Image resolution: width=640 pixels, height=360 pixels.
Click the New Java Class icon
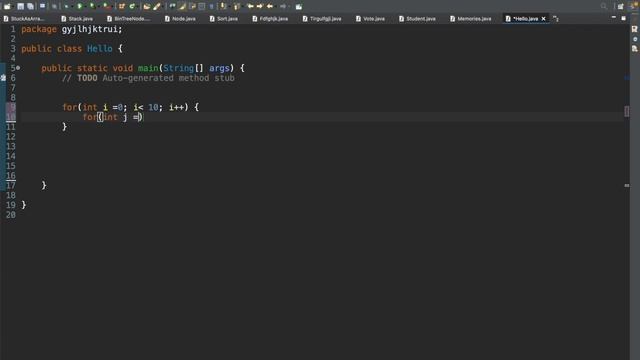point(132,6)
